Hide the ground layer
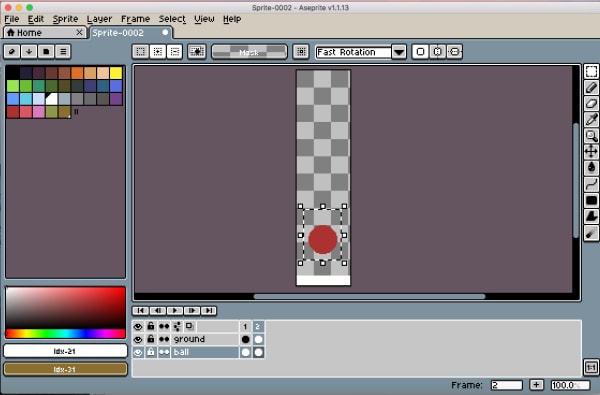This screenshot has width=600, height=395. 138,340
